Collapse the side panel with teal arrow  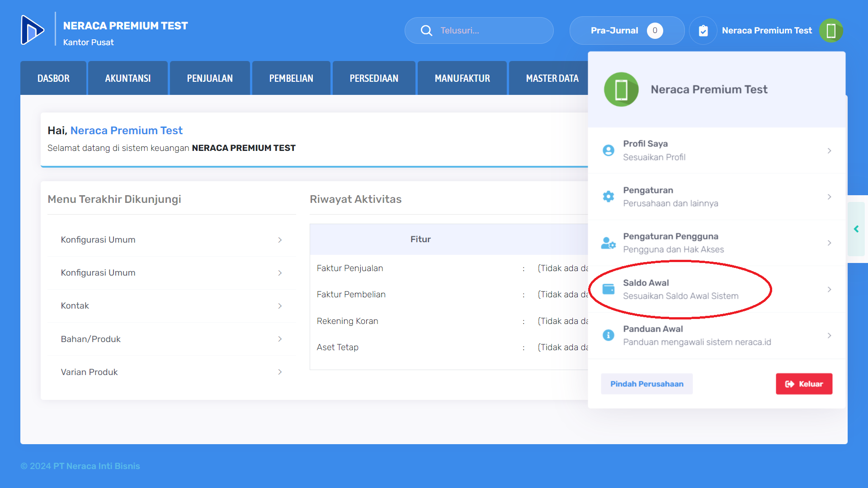pyautogui.click(x=856, y=229)
